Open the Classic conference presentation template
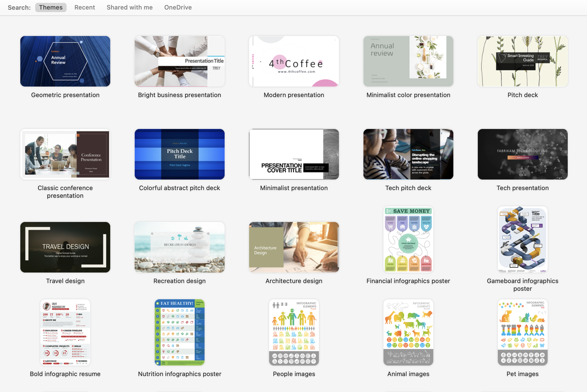The width and height of the screenshot is (587, 392). (x=65, y=154)
